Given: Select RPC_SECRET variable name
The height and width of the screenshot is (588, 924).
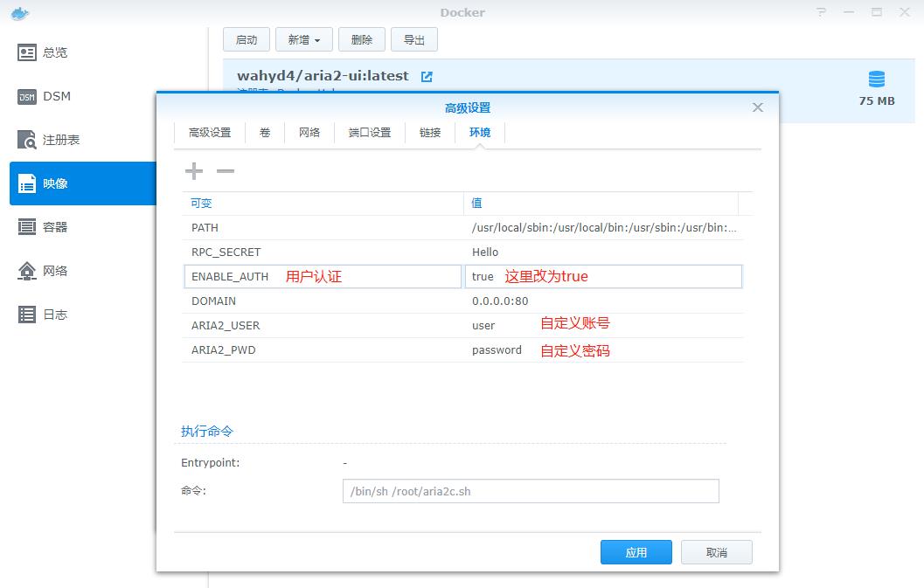Looking at the screenshot, I should click(x=226, y=252).
